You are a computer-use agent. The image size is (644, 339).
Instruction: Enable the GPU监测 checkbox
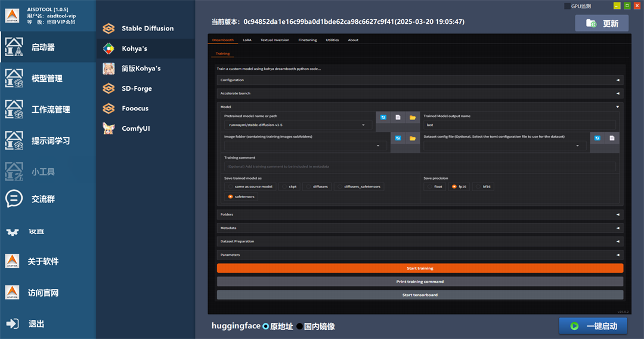pos(567,6)
